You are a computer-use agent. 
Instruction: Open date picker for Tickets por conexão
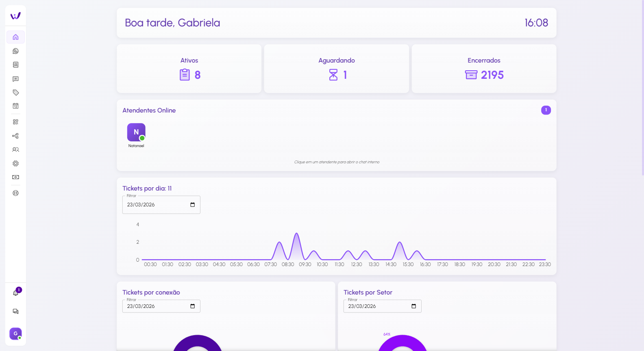(192, 306)
